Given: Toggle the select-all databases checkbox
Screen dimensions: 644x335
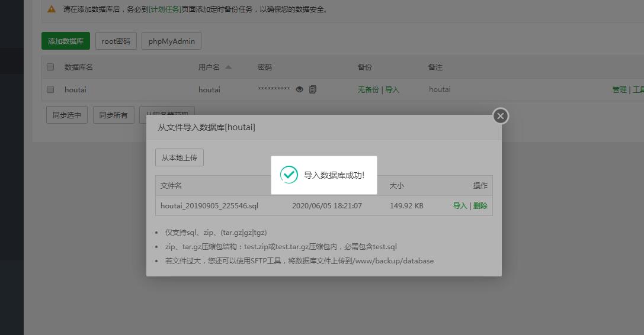Looking at the screenshot, I should (50, 67).
